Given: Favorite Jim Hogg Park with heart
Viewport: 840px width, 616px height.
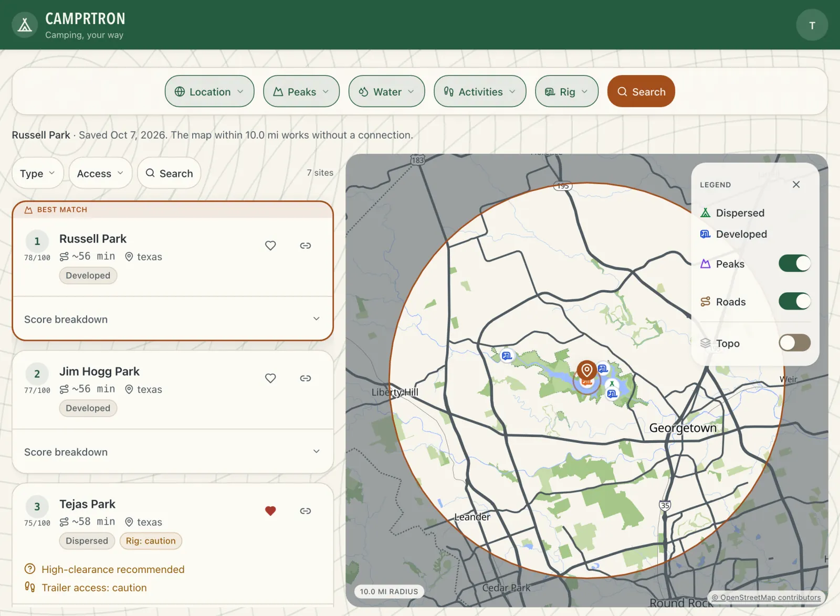Looking at the screenshot, I should (270, 378).
